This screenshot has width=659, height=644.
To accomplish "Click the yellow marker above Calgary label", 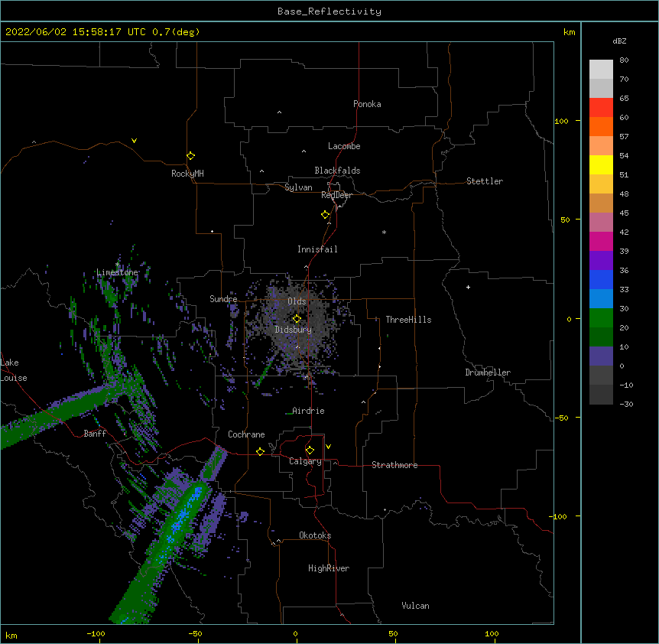I will click(x=310, y=450).
